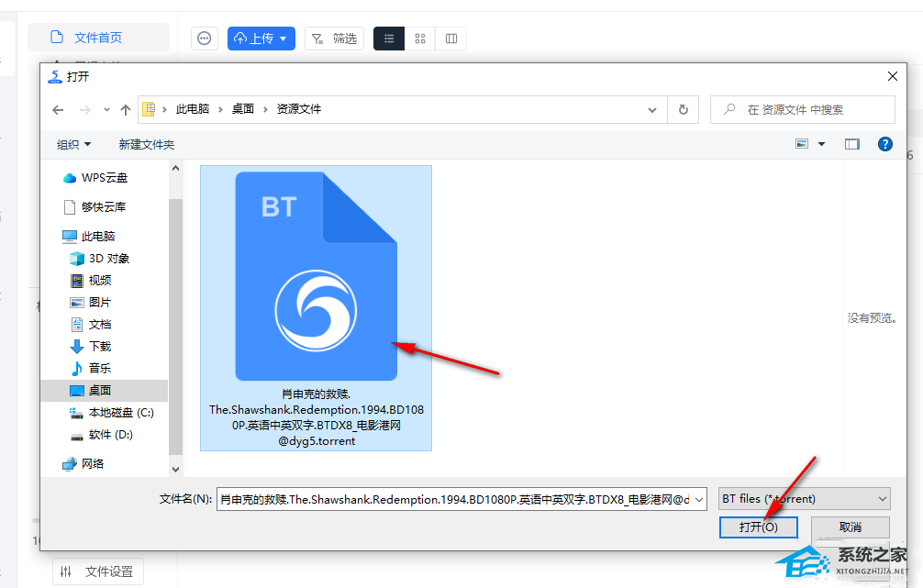The width and height of the screenshot is (923, 588).
Task: Click the 取消 cancel button
Action: click(x=850, y=527)
